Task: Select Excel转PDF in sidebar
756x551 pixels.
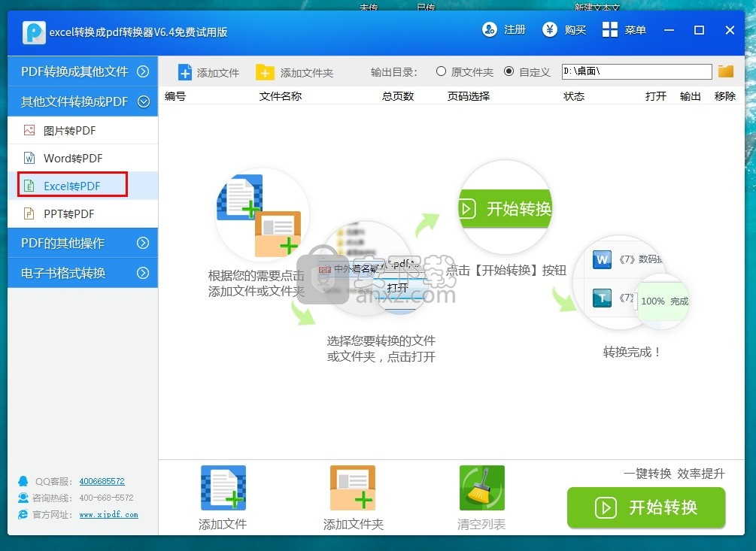Action: pos(83,186)
